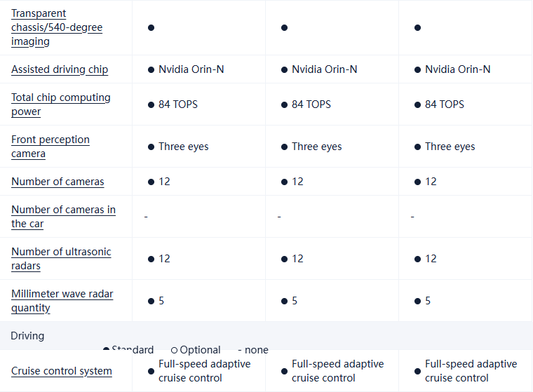
Task: Click the Optional legend label
Action: (x=200, y=350)
